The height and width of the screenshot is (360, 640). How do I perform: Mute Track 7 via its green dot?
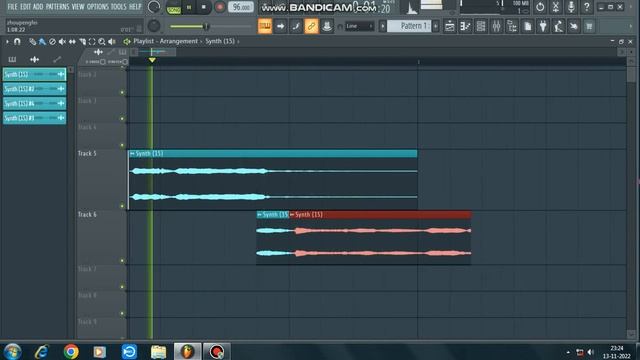pos(122,287)
